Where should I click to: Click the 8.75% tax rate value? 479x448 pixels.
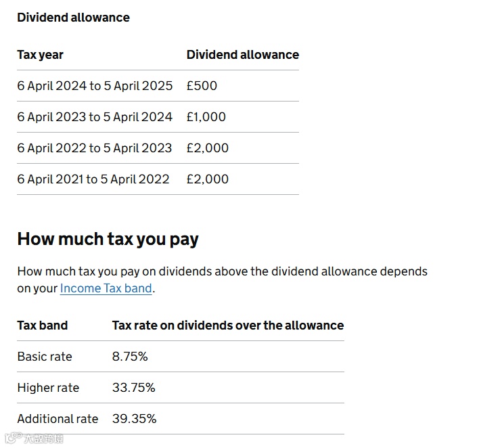click(x=130, y=357)
